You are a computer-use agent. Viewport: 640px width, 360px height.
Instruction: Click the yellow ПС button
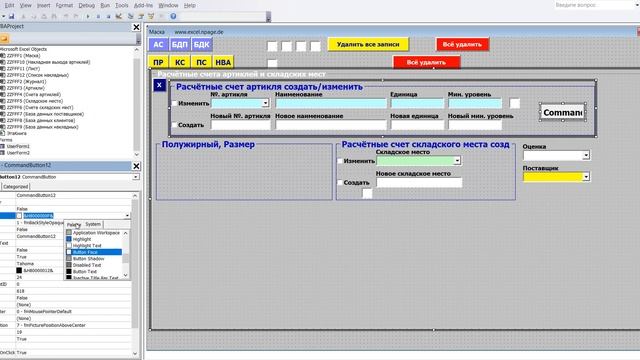[x=201, y=62]
